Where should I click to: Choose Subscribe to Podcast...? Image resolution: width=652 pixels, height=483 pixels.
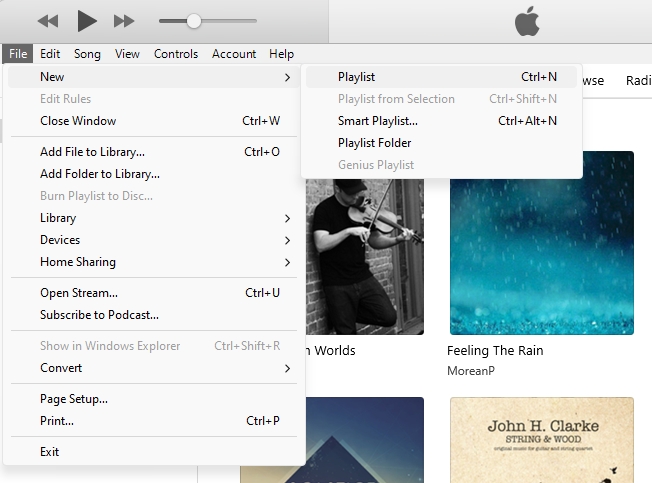pyautogui.click(x=153, y=315)
